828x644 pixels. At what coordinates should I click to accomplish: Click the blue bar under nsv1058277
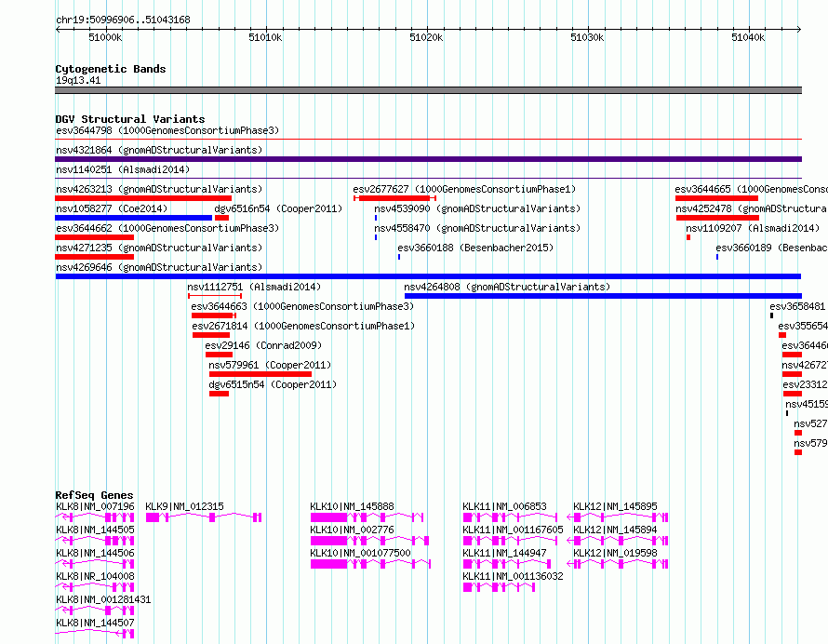click(134, 218)
